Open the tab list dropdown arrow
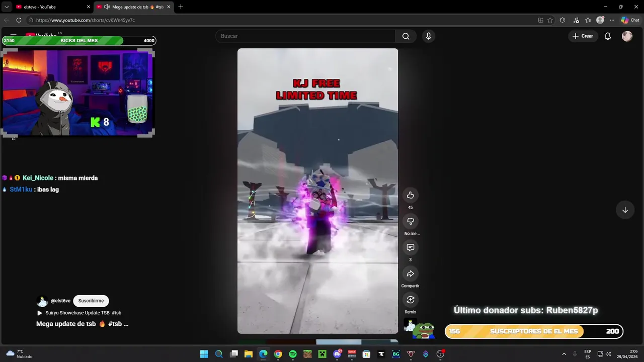Viewport: 644px width, 362px height. 7,7
